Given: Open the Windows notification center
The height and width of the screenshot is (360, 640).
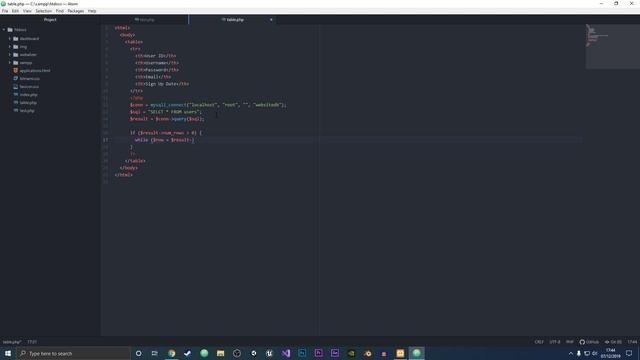Looking at the screenshot, I should [x=629, y=353].
